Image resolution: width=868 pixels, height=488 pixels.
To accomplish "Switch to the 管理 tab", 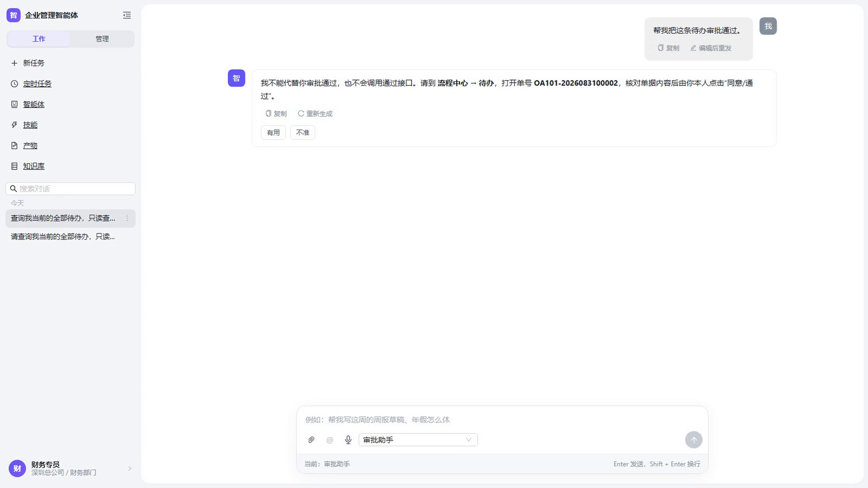I will click(x=102, y=39).
